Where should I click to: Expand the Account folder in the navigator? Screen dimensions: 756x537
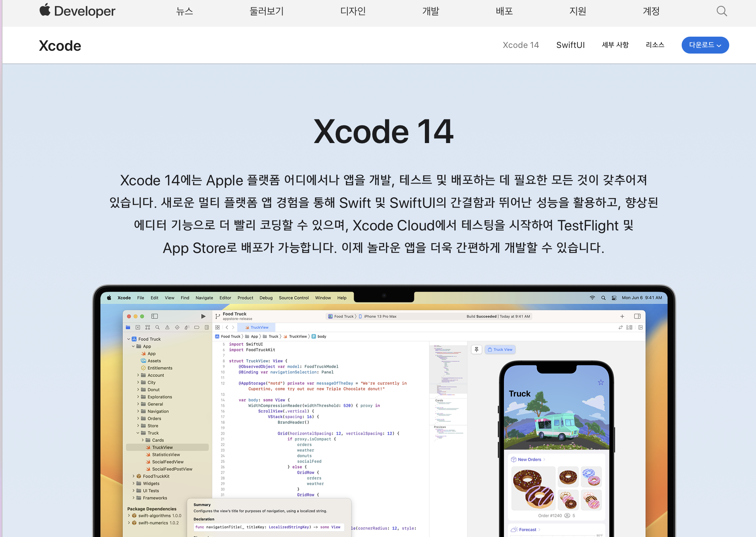(138, 375)
